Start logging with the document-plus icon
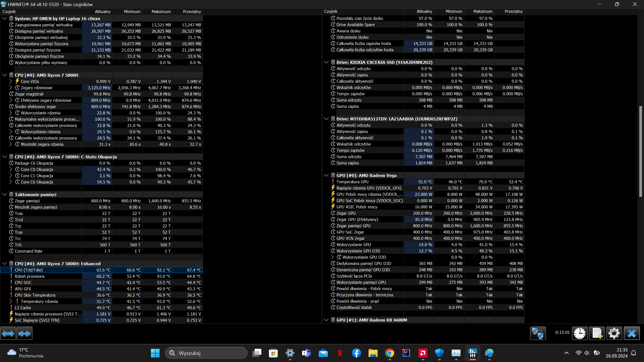This screenshot has width=644, height=362. (x=597, y=333)
